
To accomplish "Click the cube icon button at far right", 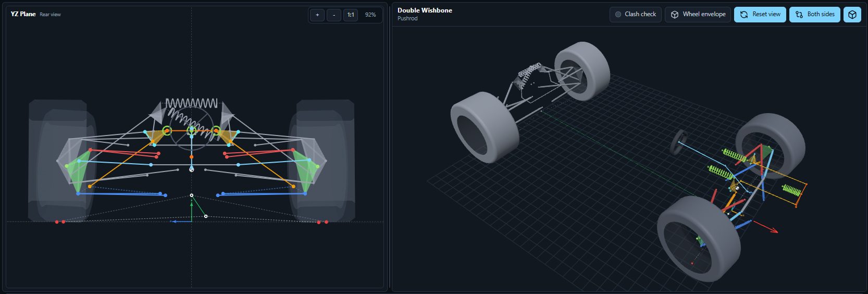I will click(x=852, y=15).
